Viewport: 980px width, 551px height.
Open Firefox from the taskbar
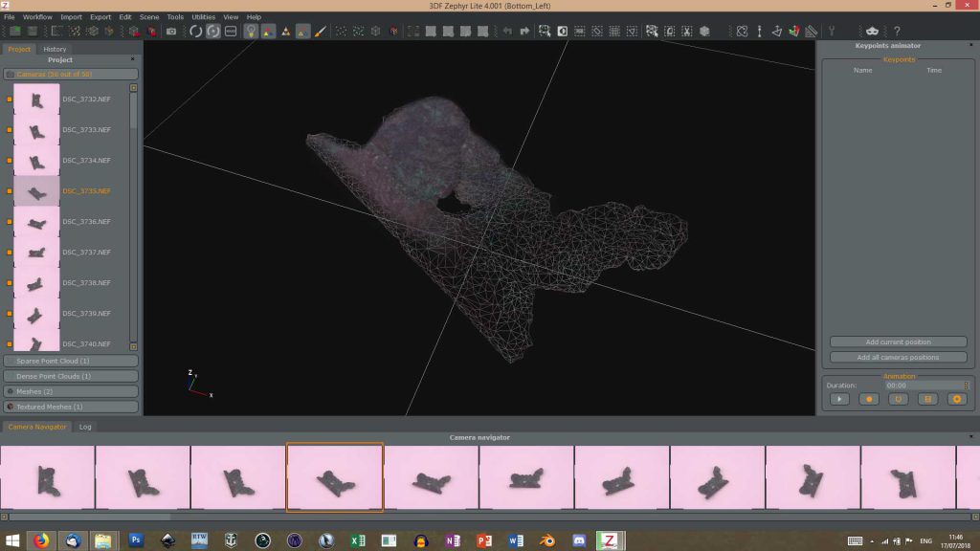(41, 540)
